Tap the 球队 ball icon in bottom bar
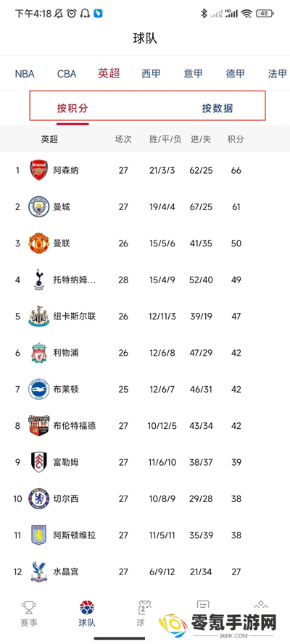 point(87,608)
